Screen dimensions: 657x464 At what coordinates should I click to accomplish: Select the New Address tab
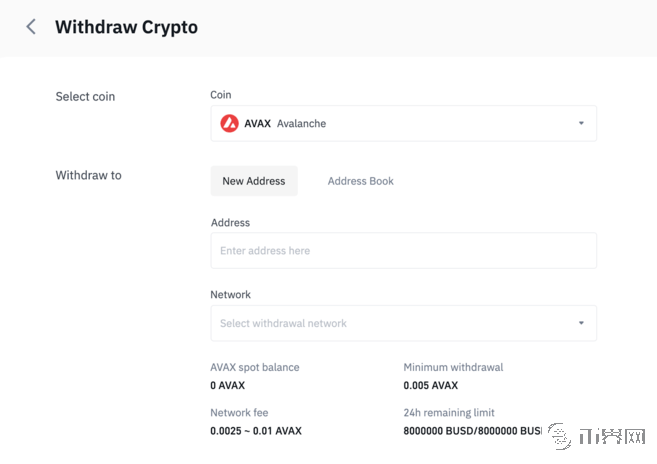pos(254,181)
